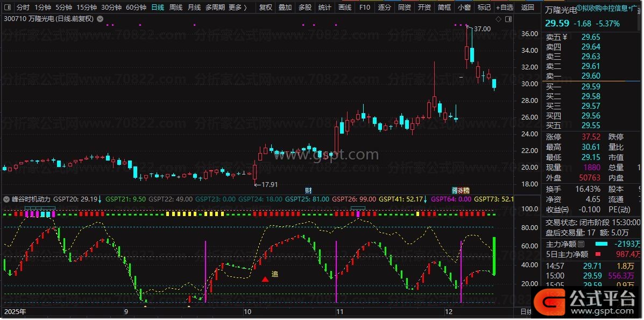Toggle 复权 price adjustment
The image size is (644, 320).
(x=266, y=8)
